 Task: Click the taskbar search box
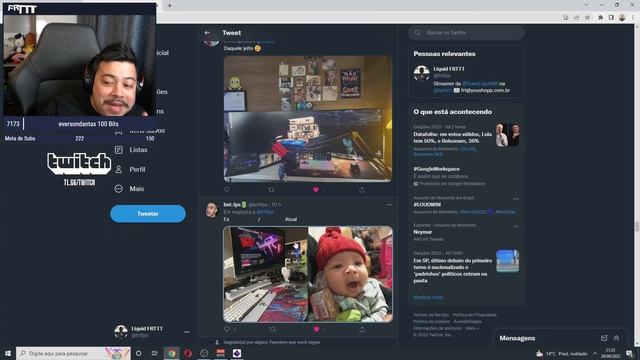[x=73, y=353]
